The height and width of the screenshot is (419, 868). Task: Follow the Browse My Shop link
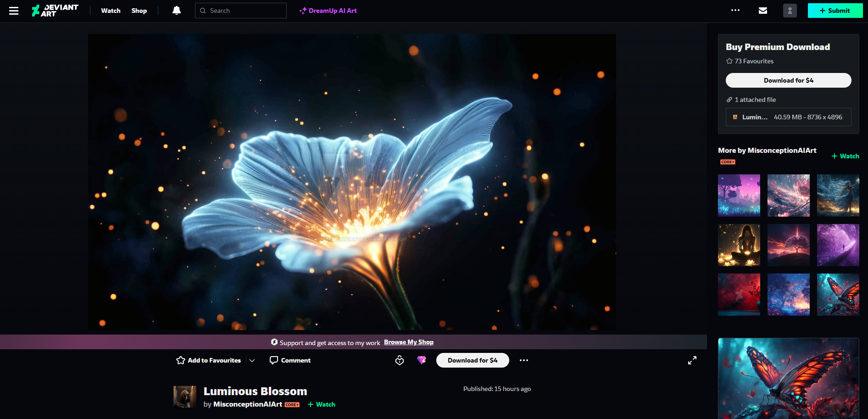[409, 342]
